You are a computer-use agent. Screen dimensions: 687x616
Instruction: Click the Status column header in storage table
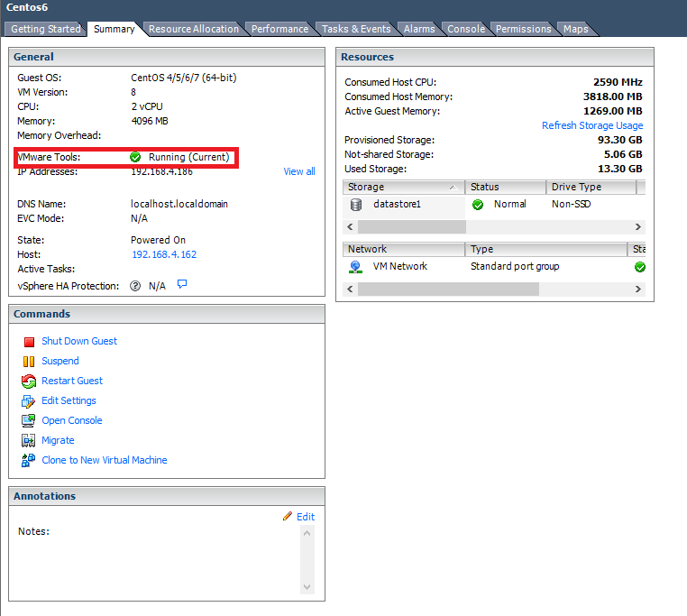(x=506, y=187)
